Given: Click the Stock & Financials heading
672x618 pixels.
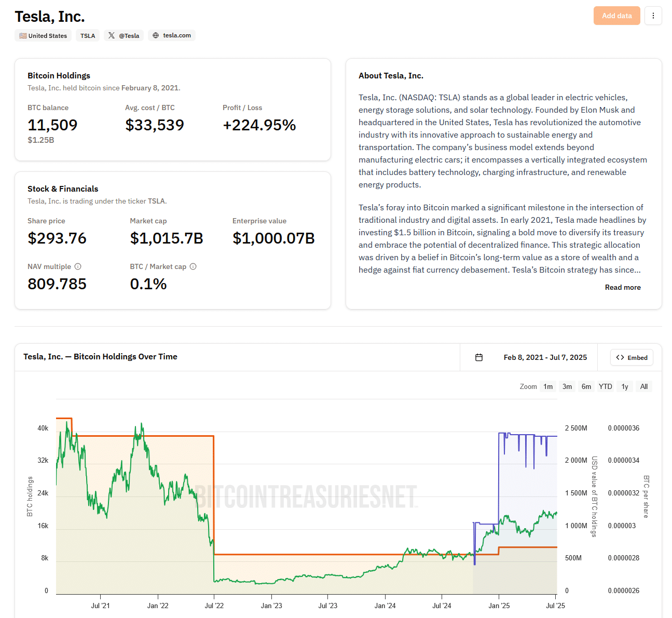Looking at the screenshot, I should click(63, 189).
